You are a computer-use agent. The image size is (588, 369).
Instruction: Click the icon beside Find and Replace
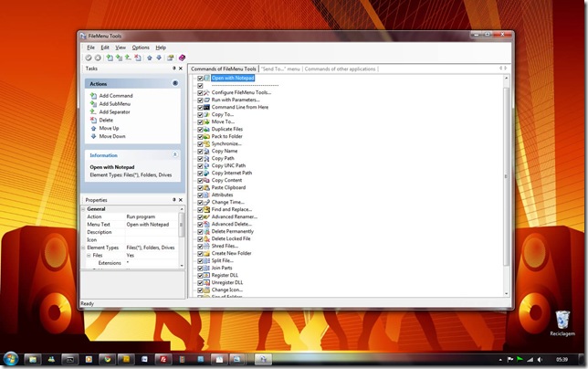[206, 210]
